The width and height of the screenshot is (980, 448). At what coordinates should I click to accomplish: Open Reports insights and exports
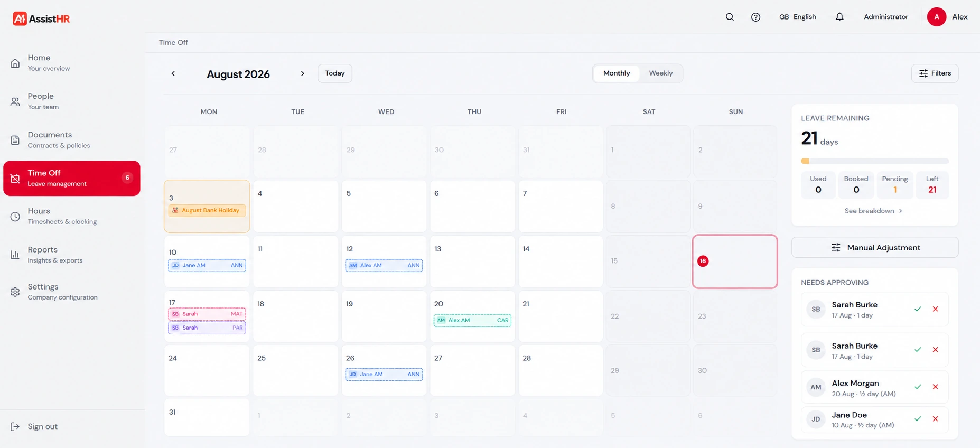coord(72,255)
